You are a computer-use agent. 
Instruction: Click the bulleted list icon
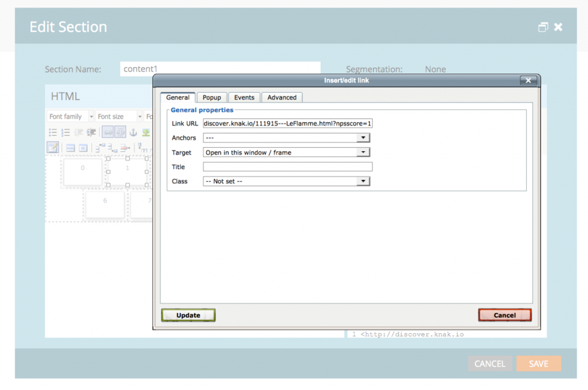click(53, 132)
